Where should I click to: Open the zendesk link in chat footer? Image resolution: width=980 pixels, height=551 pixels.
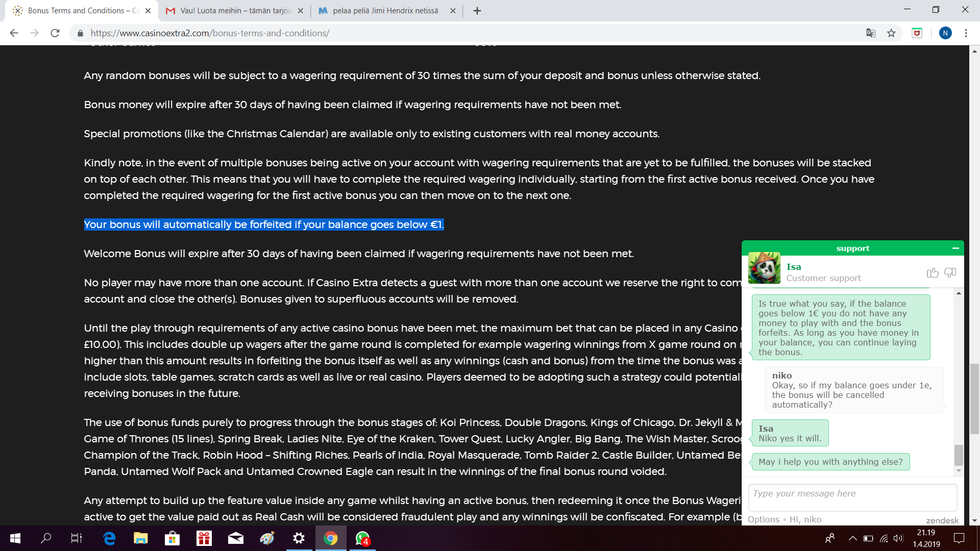tap(942, 520)
